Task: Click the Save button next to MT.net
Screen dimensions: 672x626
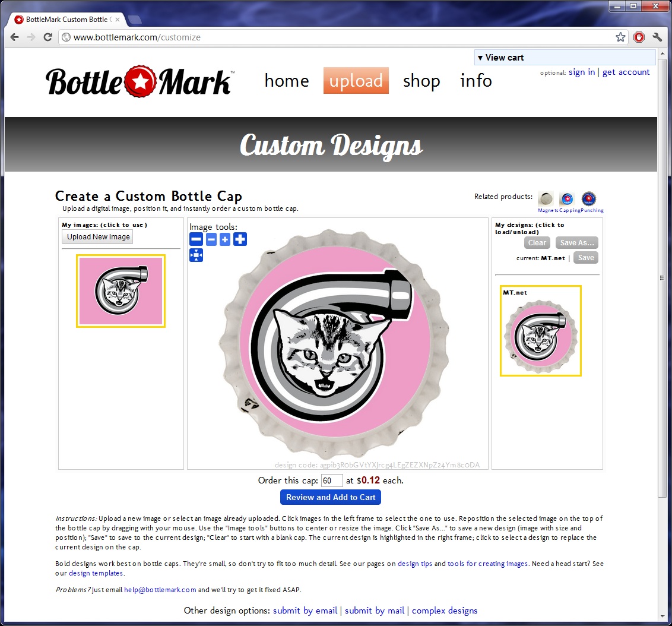Action: coord(586,258)
